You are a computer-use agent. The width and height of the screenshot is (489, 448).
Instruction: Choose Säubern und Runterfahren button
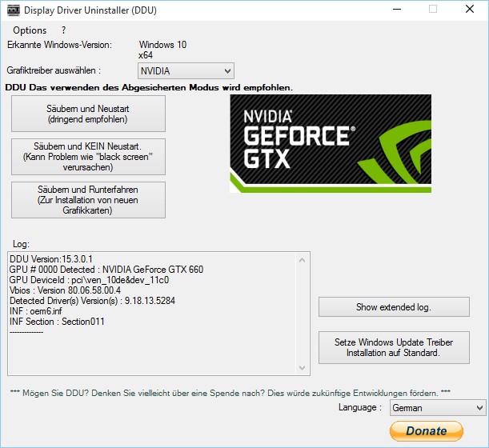[x=89, y=200]
